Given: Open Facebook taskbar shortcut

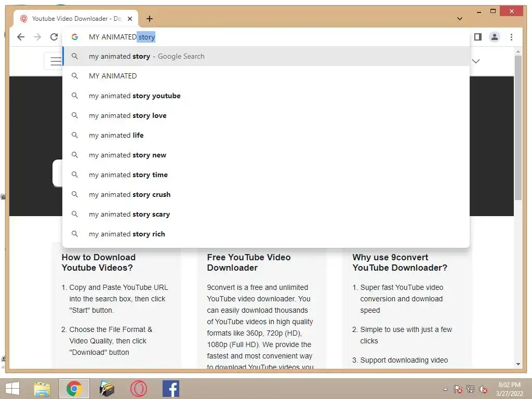Looking at the screenshot, I should coord(170,389).
